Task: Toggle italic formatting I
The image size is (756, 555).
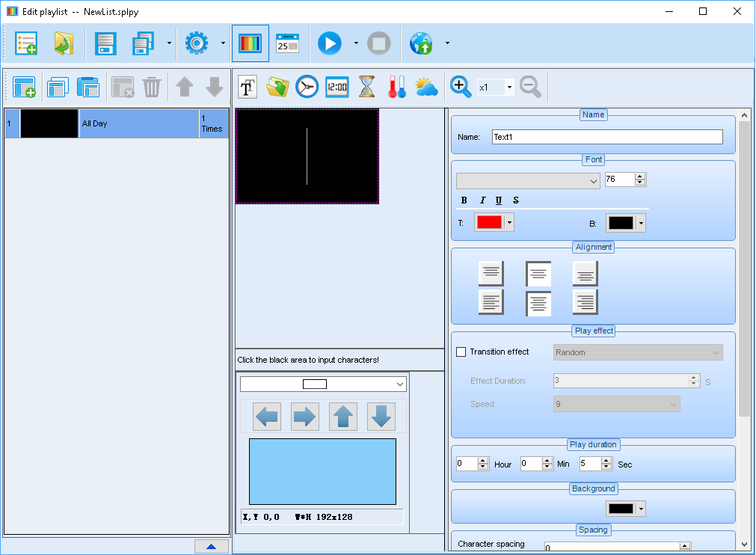Action: (x=482, y=200)
